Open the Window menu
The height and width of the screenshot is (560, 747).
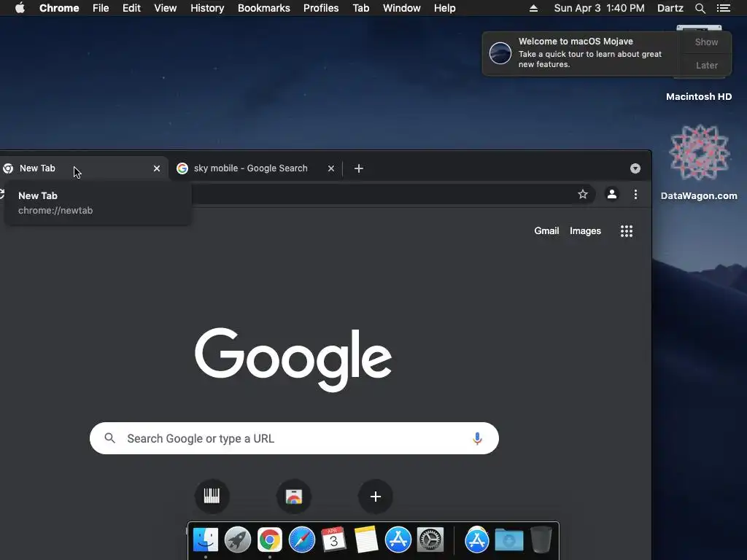click(402, 8)
